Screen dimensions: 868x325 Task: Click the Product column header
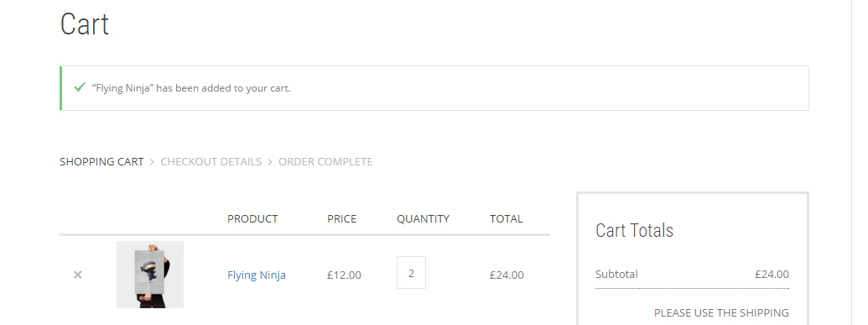point(252,218)
